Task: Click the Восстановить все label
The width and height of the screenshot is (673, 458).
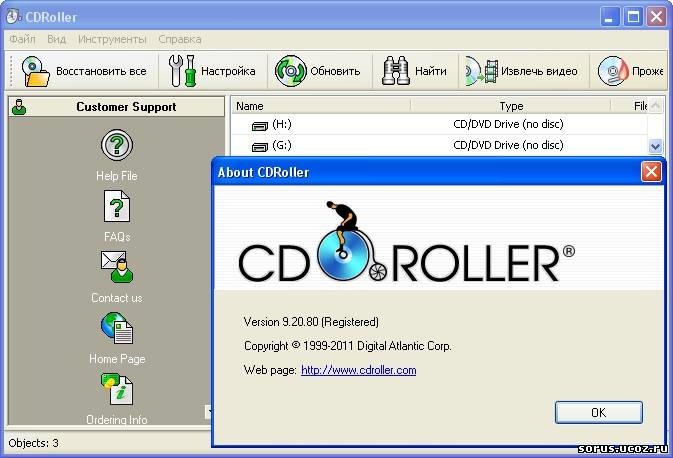Action: 101,71
